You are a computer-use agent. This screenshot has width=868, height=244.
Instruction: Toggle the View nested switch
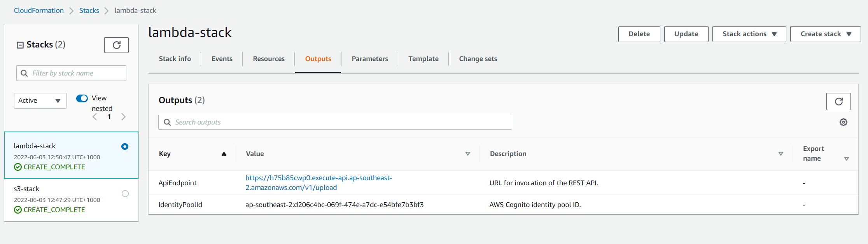point(82,98)
